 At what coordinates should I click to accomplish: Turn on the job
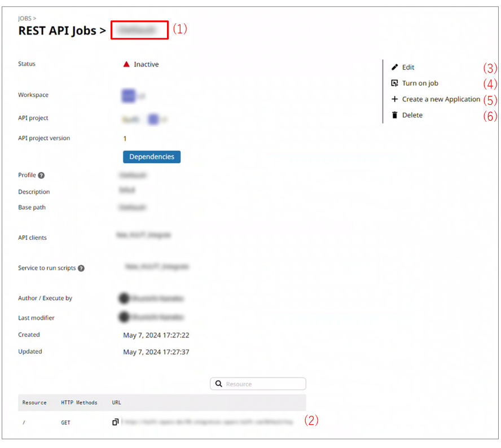420,84
